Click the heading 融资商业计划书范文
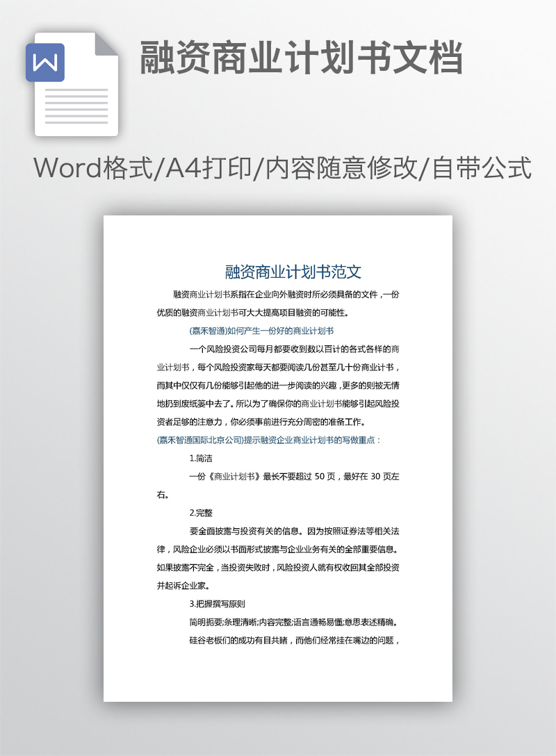 coord(293,272)
